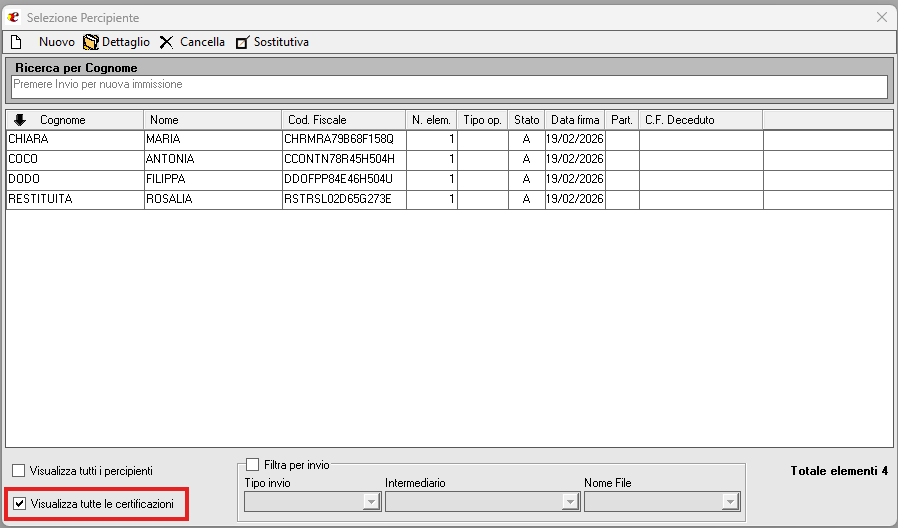This screenshot has width=898, height=528.
Task: Click the ANTONIA name cell
Action: [213, 159]
